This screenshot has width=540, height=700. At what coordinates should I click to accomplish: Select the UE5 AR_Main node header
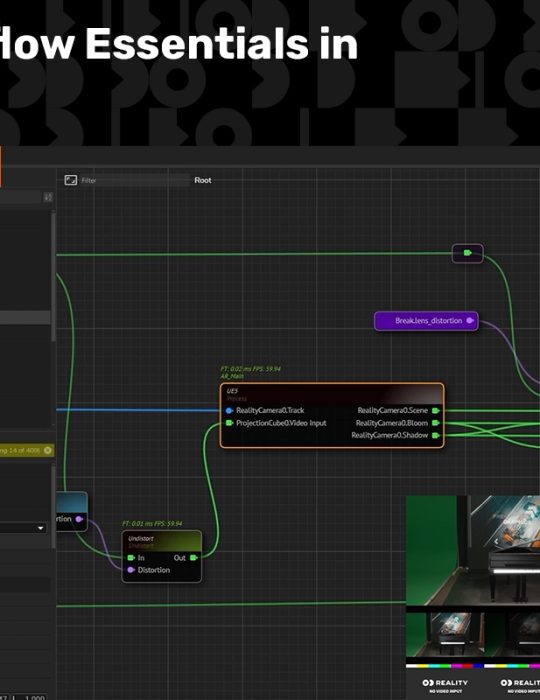pyautogui.click(x=332, y=394)
